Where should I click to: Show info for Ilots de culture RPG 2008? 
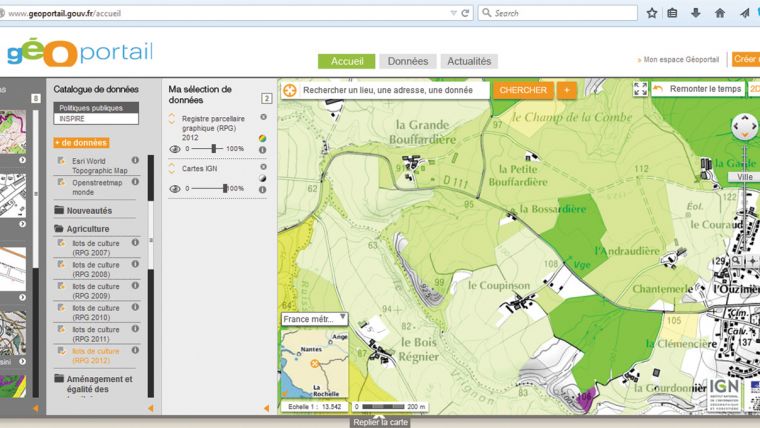pos(135,264)
